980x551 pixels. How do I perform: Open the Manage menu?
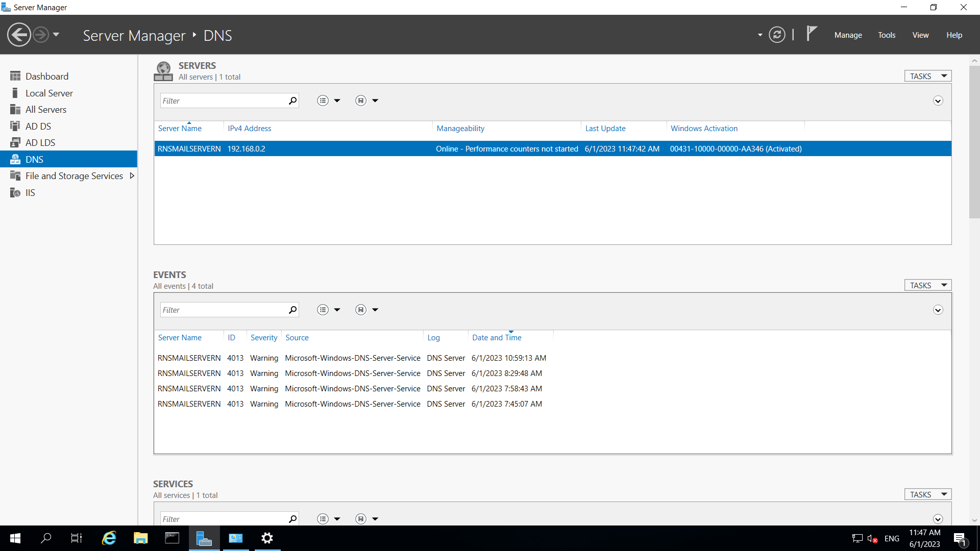coord(848,35)
